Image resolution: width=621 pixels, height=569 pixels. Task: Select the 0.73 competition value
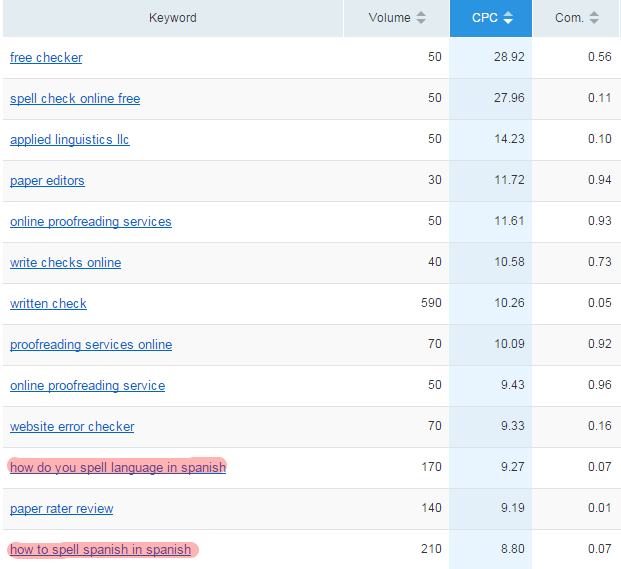[x=600, y=262]
